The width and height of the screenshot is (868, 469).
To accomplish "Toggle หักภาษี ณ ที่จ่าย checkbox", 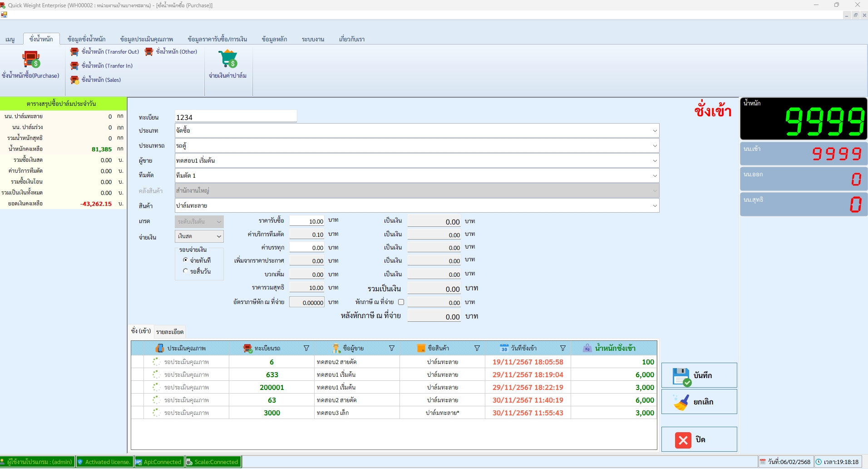I will [x=401, y=302].
